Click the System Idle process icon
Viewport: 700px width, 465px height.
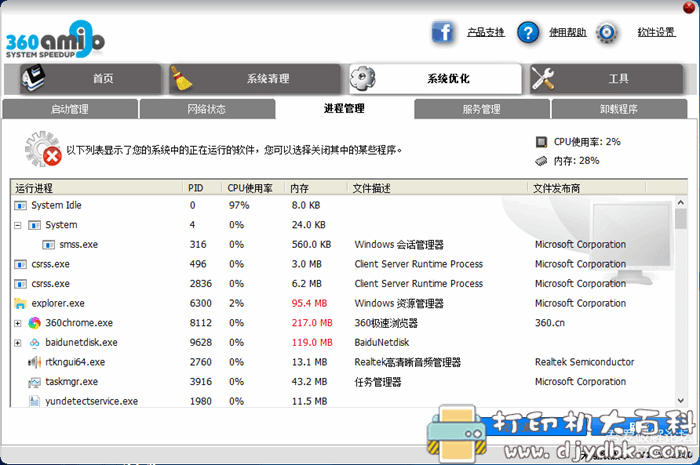(20, 206)
